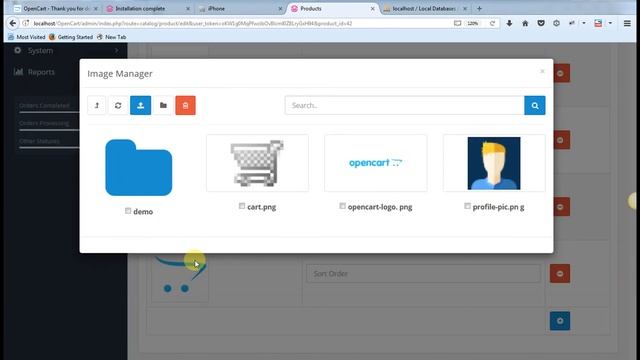Image resolution: width=640 pixels, height=360 pixels.
Task: Select the profile picture thumbnail
Action: click(494, 163)
